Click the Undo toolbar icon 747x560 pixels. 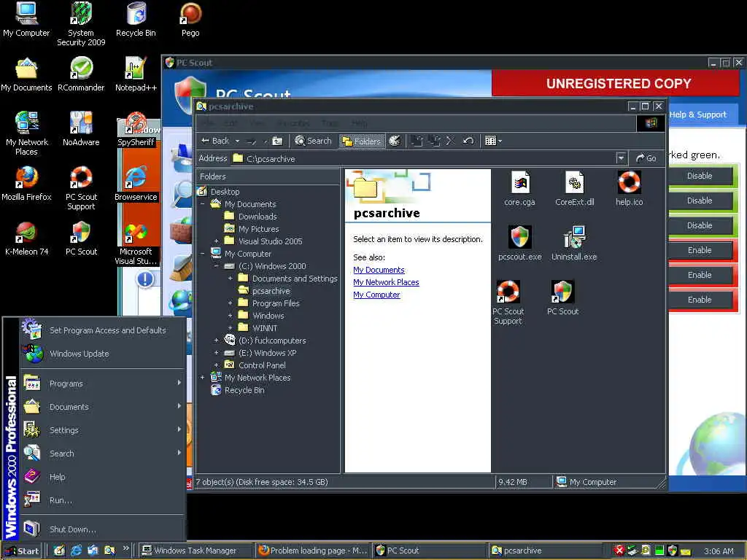468,141
